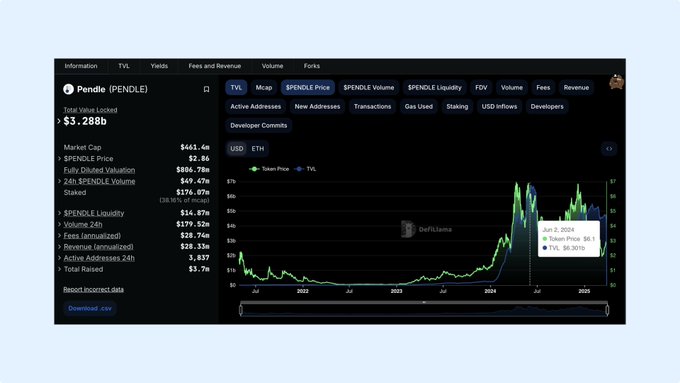Enable the Fees chart metric
Image resolution: width=680 pixels, height=383 pixels.
pyautogui.click(x=543, y=88)
